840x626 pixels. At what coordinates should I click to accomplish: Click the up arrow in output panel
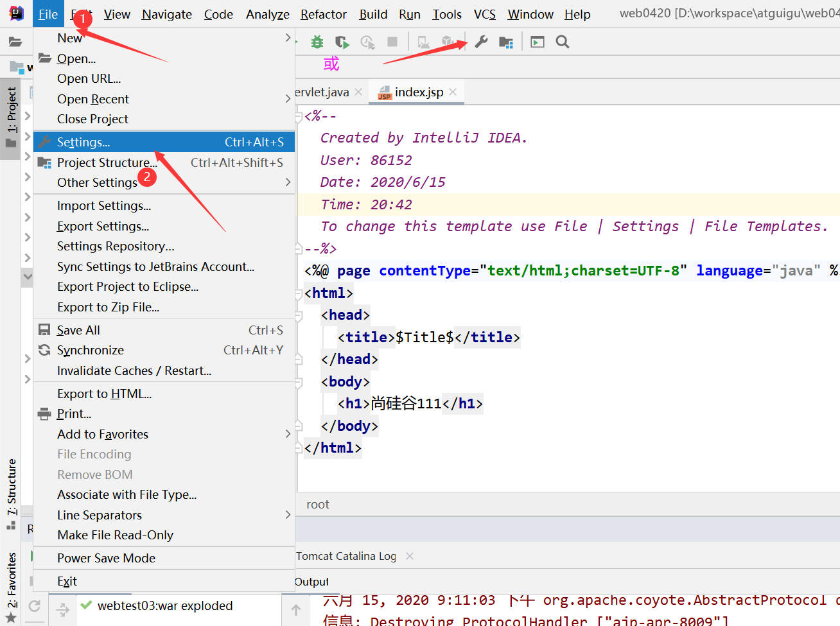(x=296, y=609)
